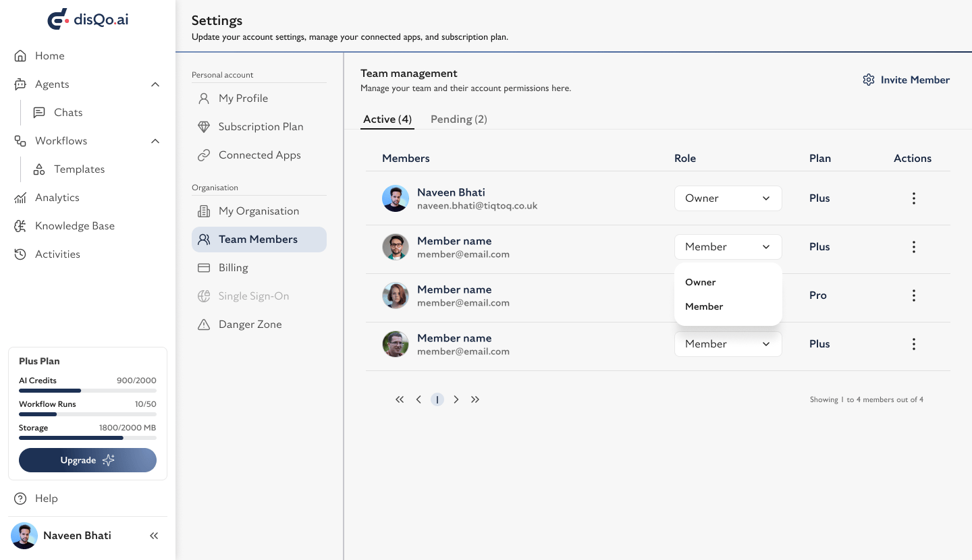Click the Plan column header
This screenshot has height=560, width=972.
point(820,159)
